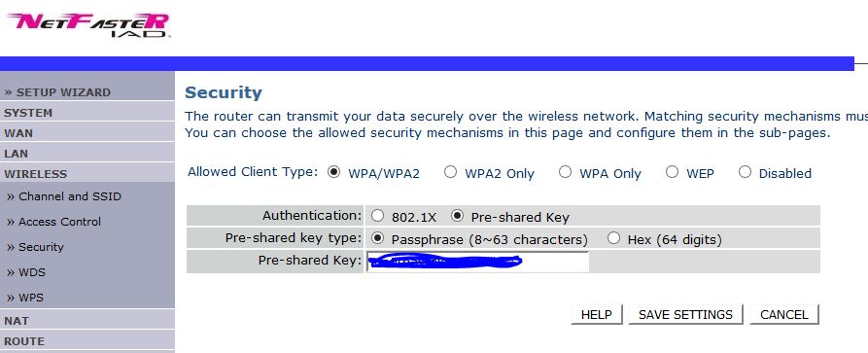868x353 pixels.
Task: Select WPA Only client type
Action: (565, 172)
